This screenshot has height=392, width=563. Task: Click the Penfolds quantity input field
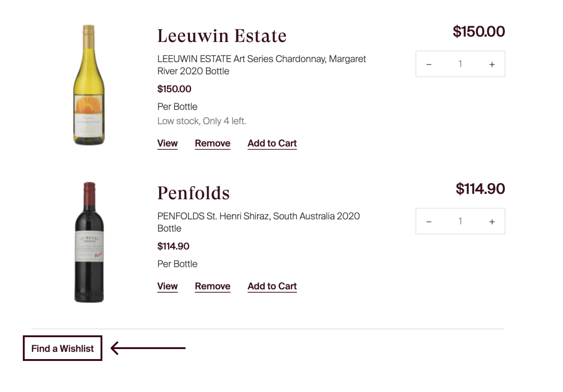(x=460, y=221)
